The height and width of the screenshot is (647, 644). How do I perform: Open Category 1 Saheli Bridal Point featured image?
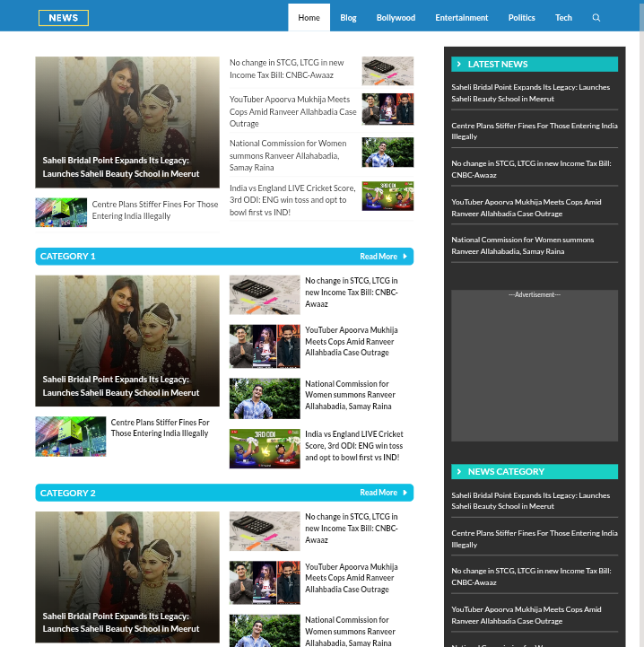127,341
